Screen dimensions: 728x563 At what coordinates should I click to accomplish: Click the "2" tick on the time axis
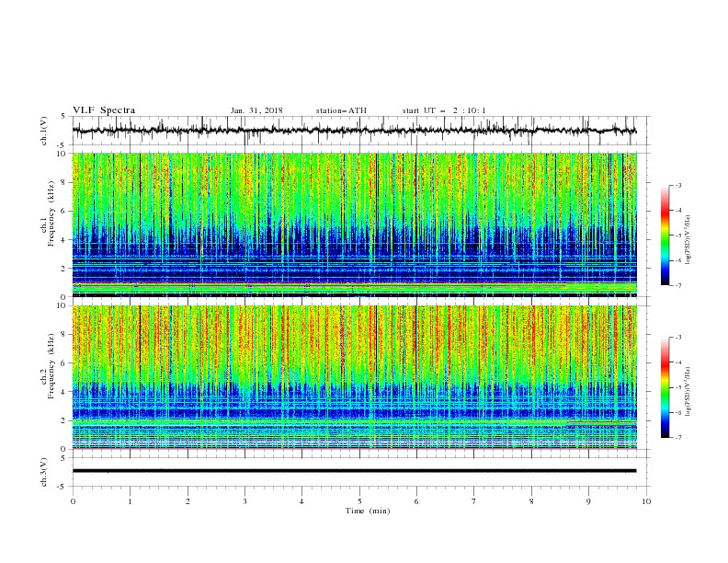click(x=188, y=501)
